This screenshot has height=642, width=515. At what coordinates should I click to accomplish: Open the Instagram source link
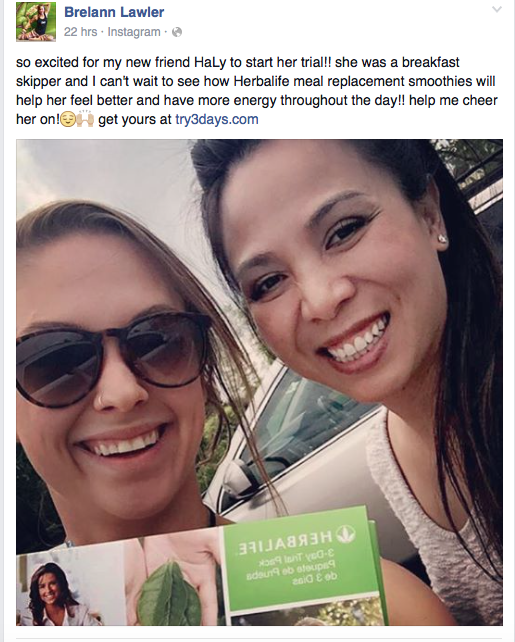coord(134,32)
